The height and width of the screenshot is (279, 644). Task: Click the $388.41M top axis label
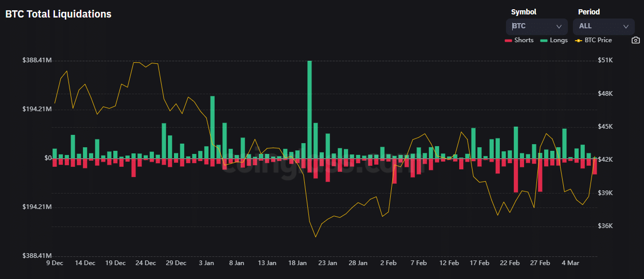pyautogui.click(x=37, y=60)
